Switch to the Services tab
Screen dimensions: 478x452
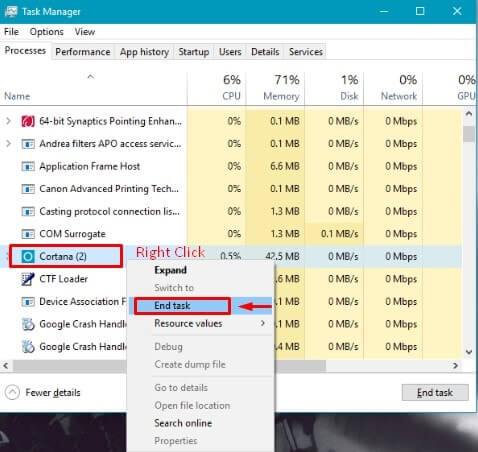click(x=306, y=52)
